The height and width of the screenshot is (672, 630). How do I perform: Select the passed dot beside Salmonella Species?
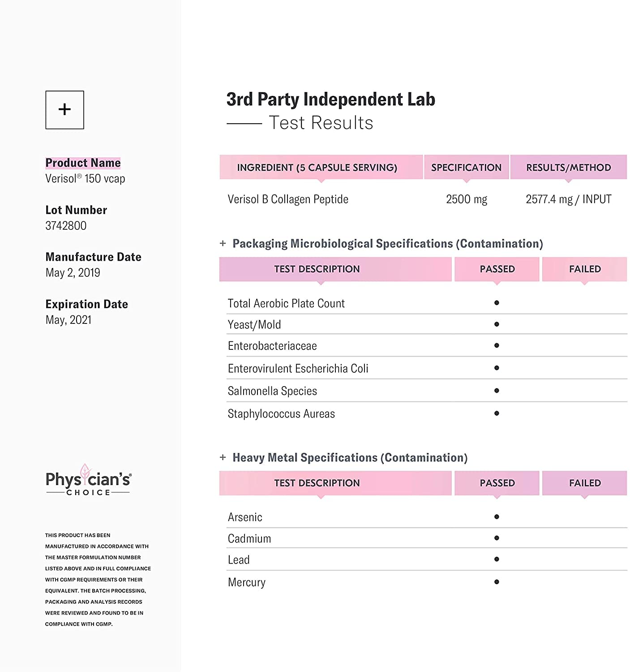pyautogui.click(x=497, y=391)
